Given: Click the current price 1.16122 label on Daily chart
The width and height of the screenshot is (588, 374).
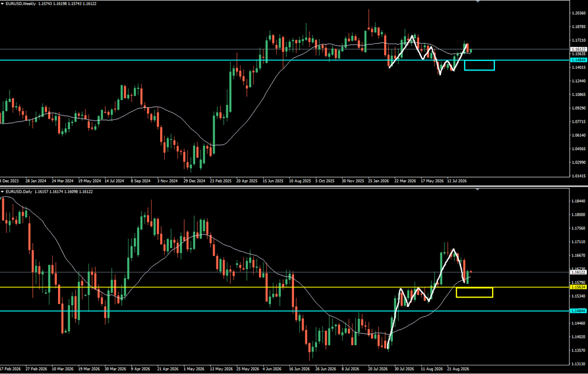Looking at the screenshot, I should 578,272.
